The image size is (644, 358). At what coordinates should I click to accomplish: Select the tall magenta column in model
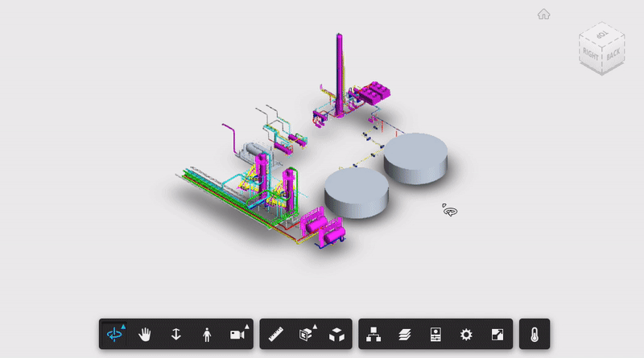[340, 74]
